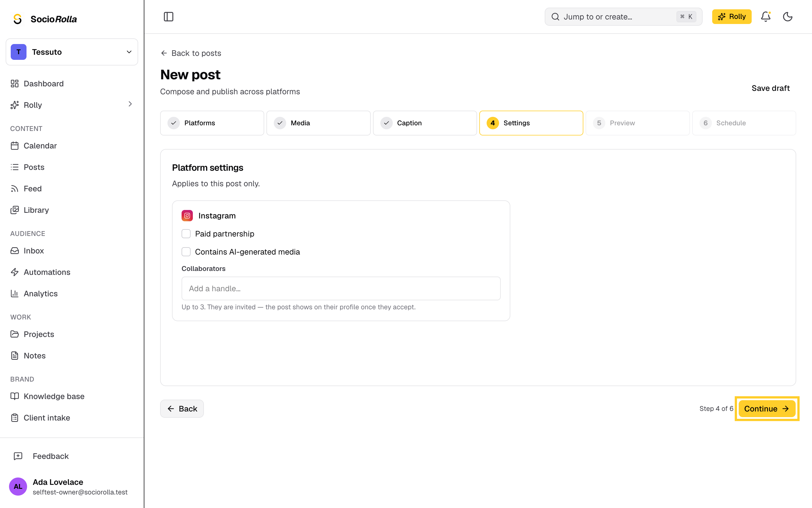Click Continue to the next step
The width and height of the screenshot is (812, 508).
pyautogui.click(x=767, y=409)
